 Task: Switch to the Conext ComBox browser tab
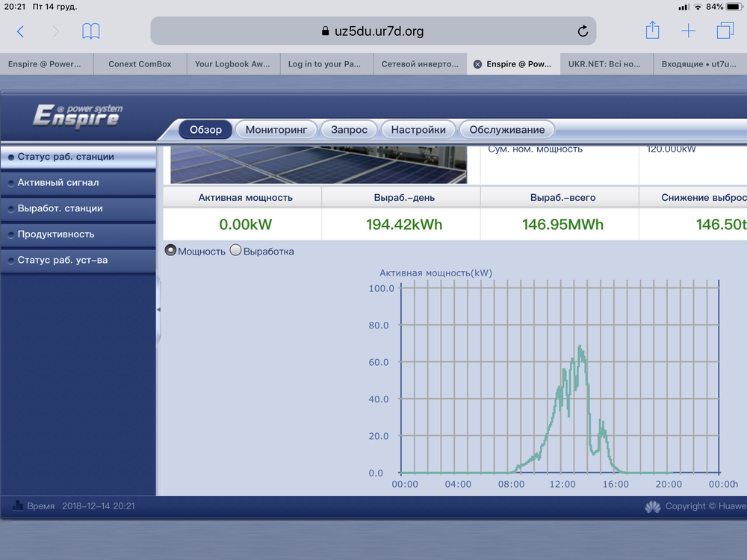point(140,64)
